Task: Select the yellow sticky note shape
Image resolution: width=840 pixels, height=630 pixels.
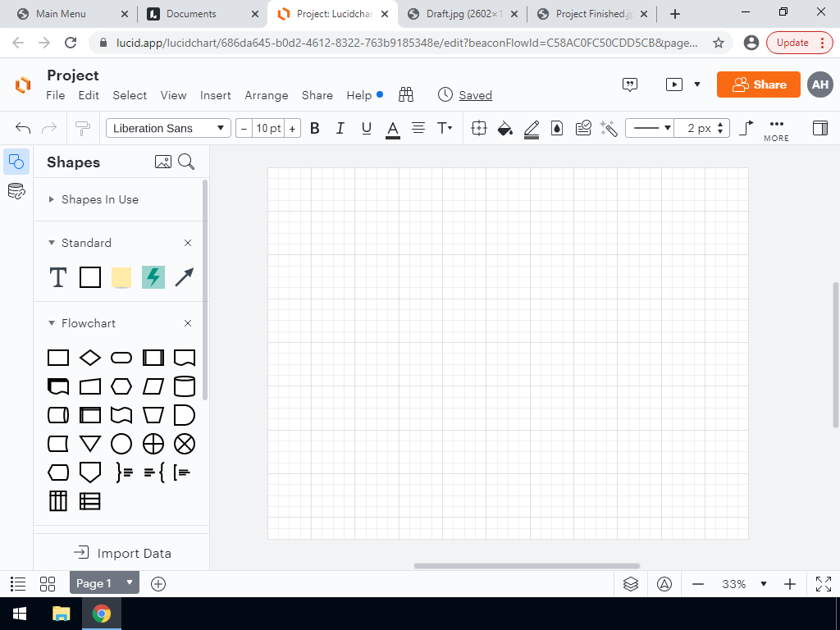Action: point(121,277)
